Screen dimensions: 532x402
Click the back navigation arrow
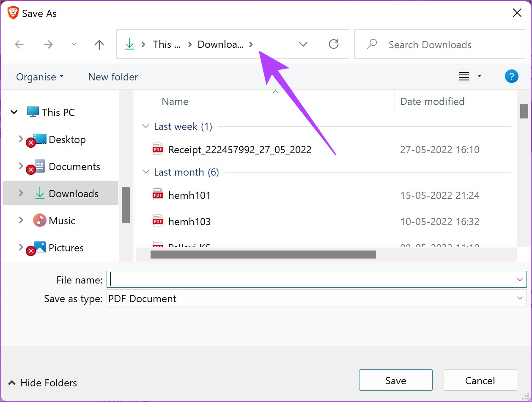[x=19, y=44]
